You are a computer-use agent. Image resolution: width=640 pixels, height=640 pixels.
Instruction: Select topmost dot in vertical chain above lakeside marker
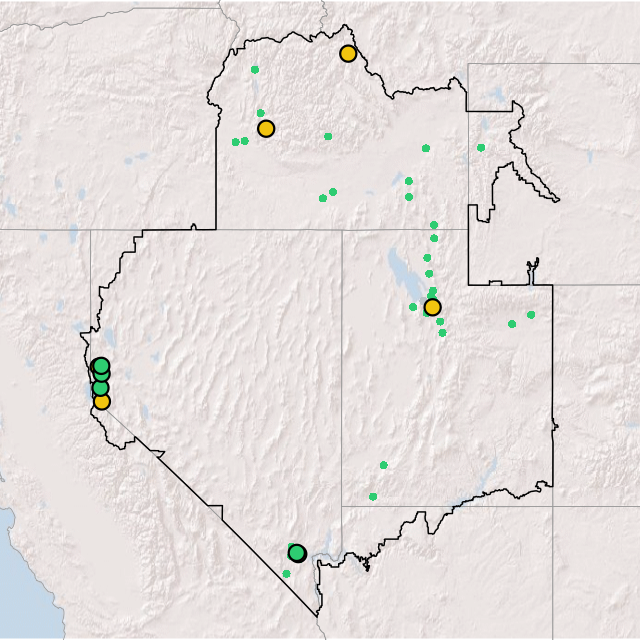coord(433,225)
